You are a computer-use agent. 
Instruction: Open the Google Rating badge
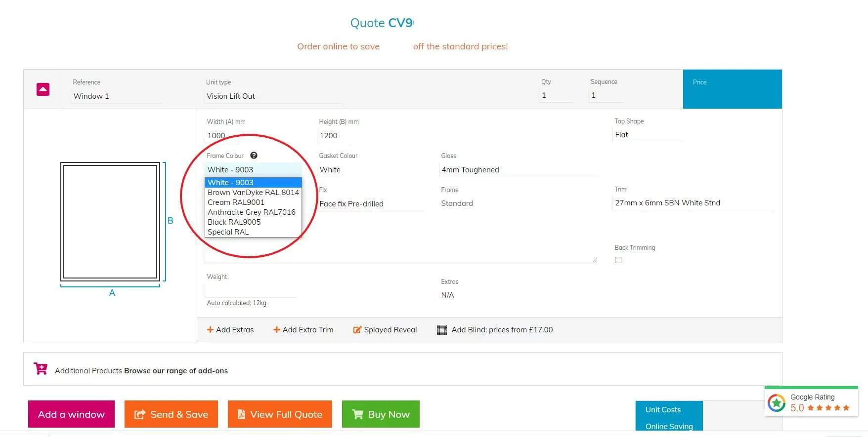[811, 402]
